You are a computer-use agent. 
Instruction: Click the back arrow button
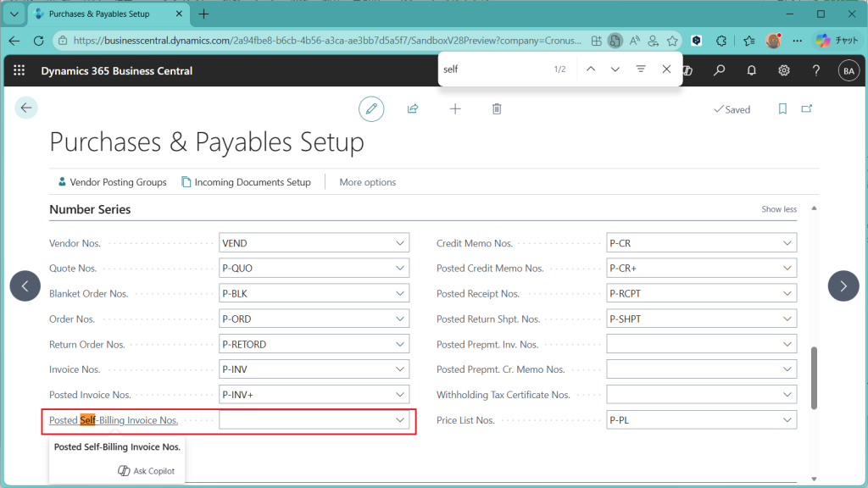[x=26, y=108]
